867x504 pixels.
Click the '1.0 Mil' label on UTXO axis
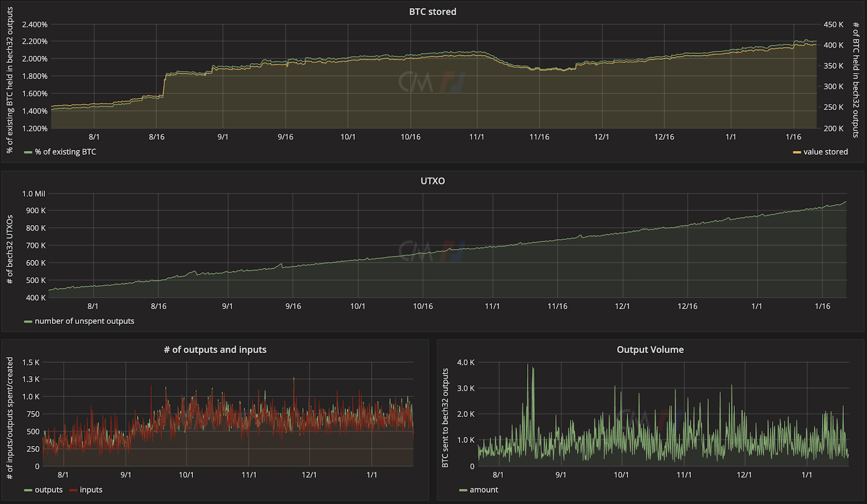[34, 193]
